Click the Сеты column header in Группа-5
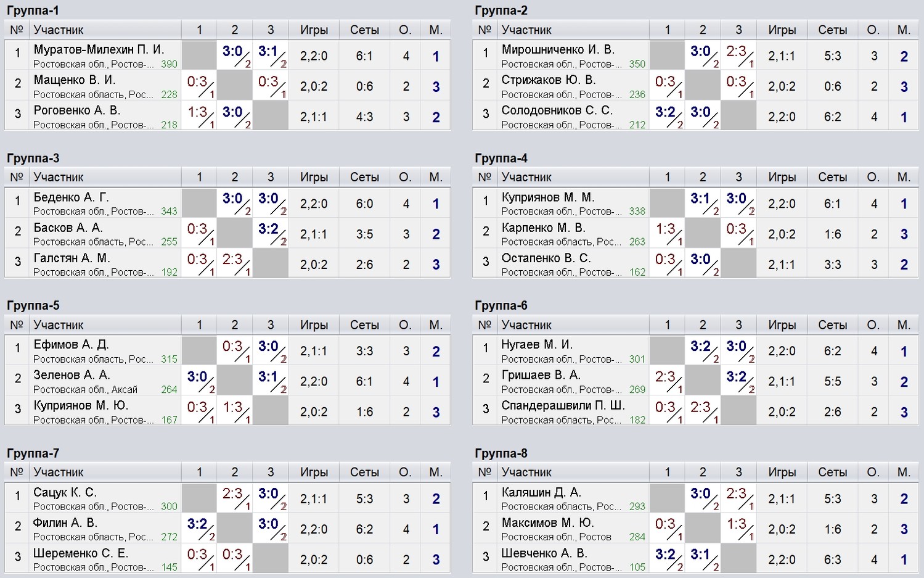This screenshot has width=924, height=578. (364, 324)
